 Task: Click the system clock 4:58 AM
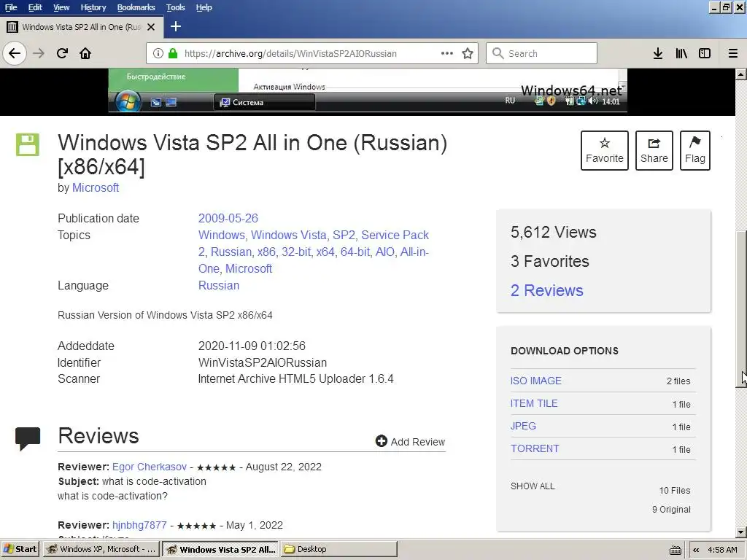[722, 550]
